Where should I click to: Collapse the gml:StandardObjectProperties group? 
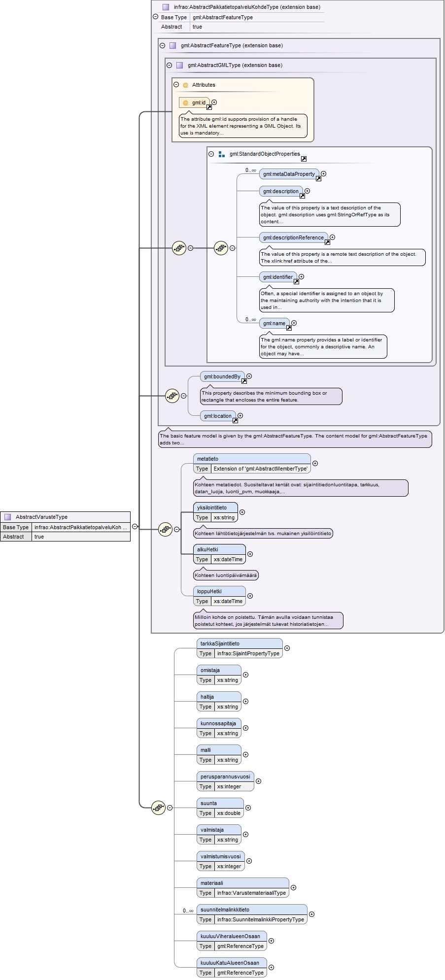pyautogui.click(x=211, y=154)
